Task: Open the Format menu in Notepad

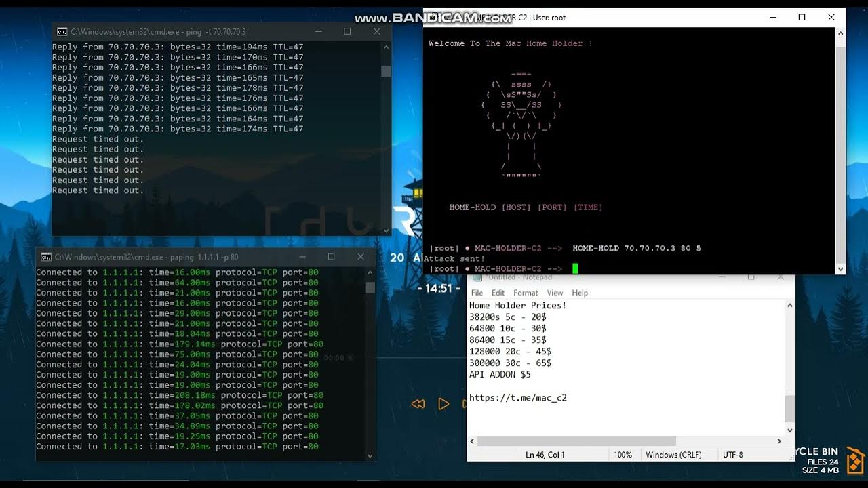Action: [526, 293]
